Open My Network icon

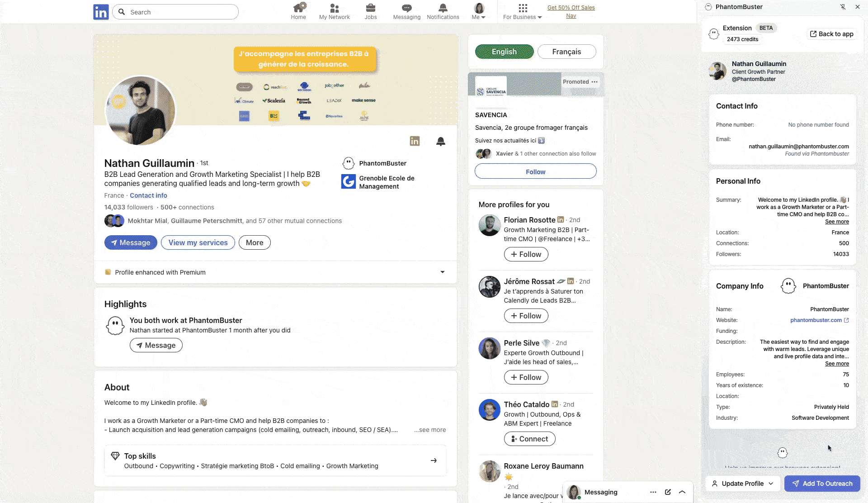pyautogui.click(x=335, y=12)
